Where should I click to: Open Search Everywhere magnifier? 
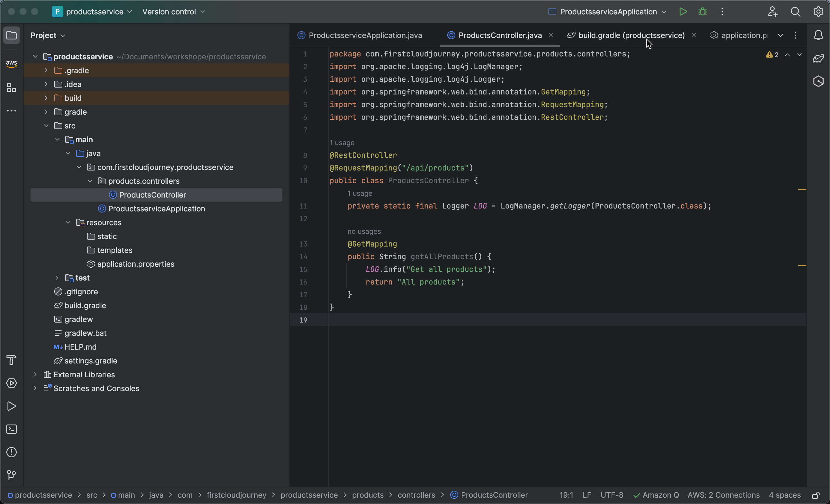[x=795, y=12]
